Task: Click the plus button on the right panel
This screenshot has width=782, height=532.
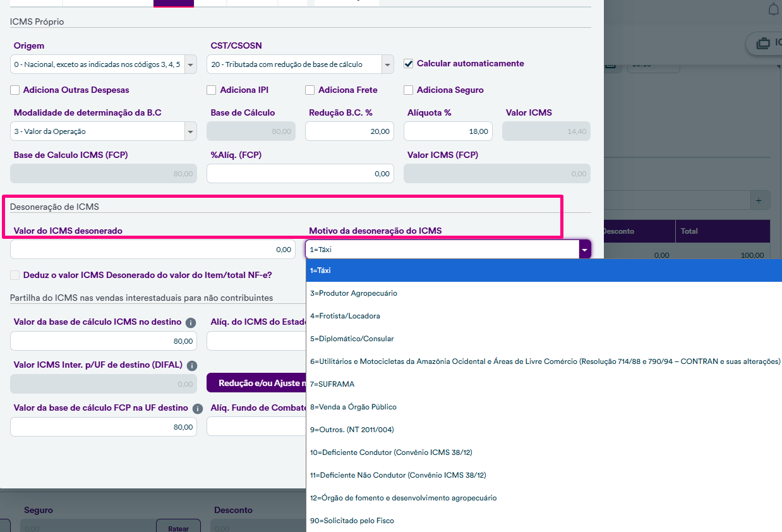Action: [759, 200]
